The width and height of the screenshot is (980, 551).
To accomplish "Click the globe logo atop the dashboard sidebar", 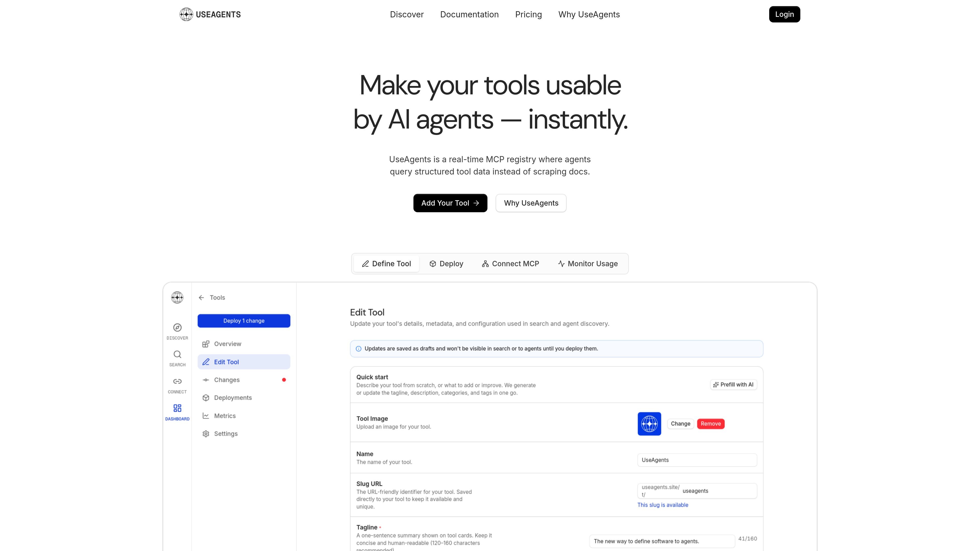I will [x=177, y=297].
